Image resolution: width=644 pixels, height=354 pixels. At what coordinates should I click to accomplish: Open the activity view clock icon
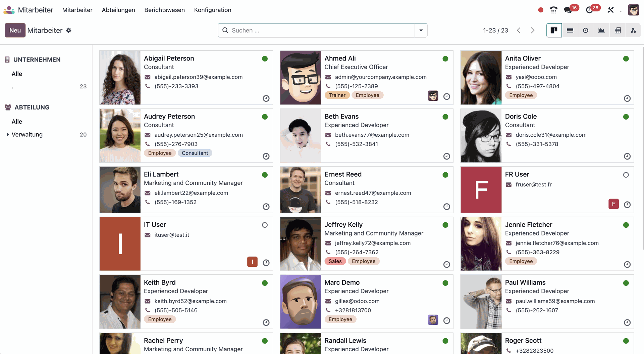585,30
